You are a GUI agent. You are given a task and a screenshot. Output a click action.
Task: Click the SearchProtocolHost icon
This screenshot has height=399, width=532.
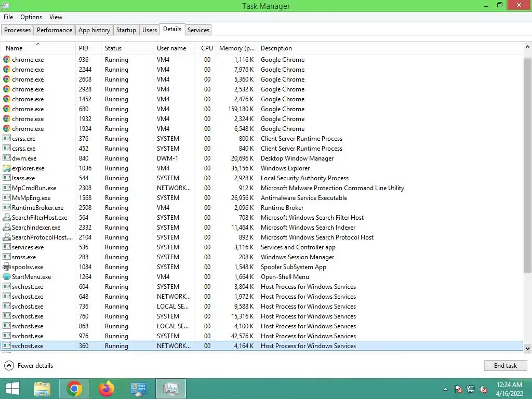pos(6,237)
